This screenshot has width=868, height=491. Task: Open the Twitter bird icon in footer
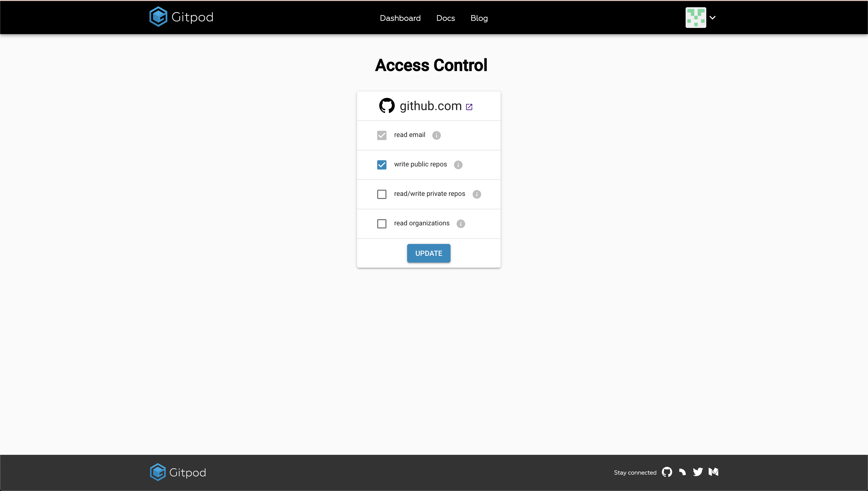[698, 472]
